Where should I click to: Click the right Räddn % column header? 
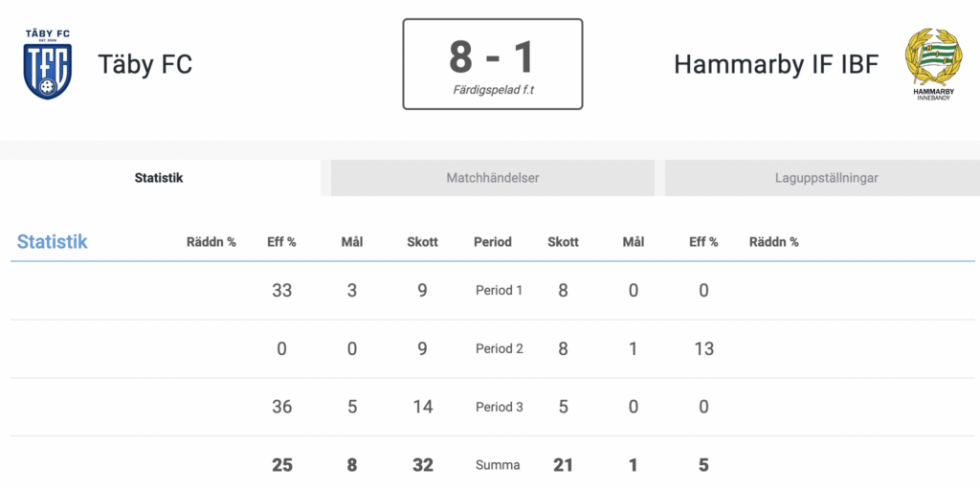[x=773, y=242]
